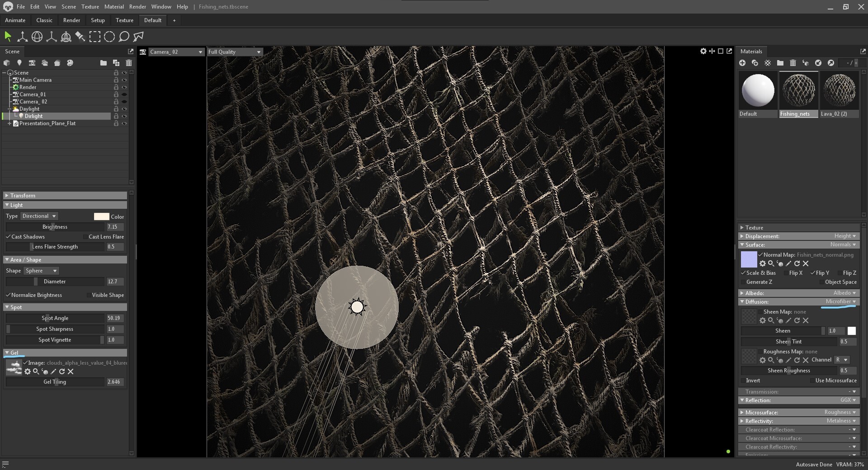
Task: Enable Visible Shape checkbox
Action: 89,295
